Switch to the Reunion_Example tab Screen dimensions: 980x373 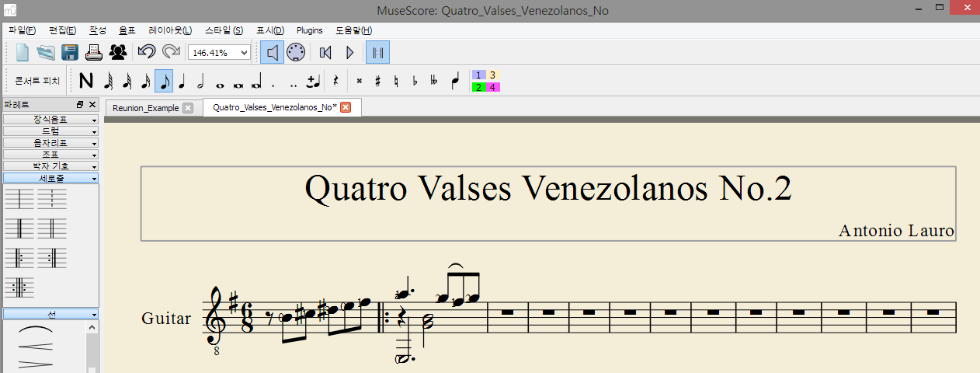pyautogui.click(x=146, y=108)
